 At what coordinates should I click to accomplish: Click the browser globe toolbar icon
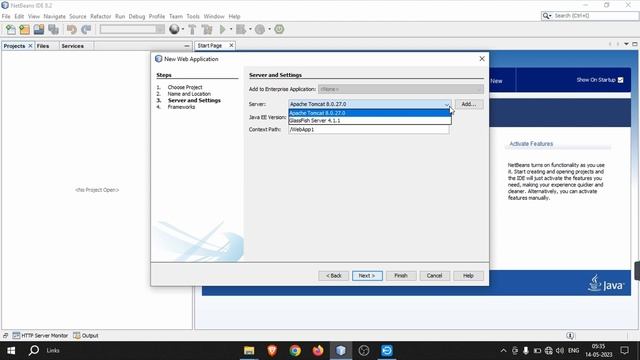coord(174,29)
